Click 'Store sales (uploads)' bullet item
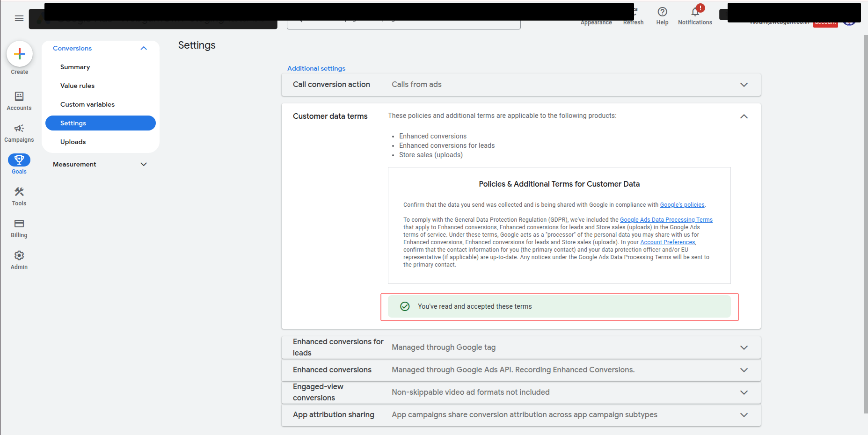This screenshot has height=435, width=868. [x=431, y=155]
